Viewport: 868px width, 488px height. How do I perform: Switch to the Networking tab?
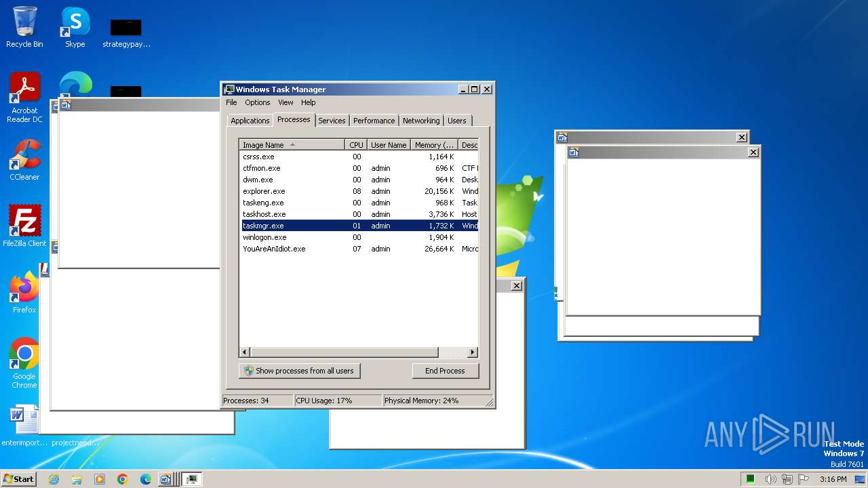(x=421, y=121)
